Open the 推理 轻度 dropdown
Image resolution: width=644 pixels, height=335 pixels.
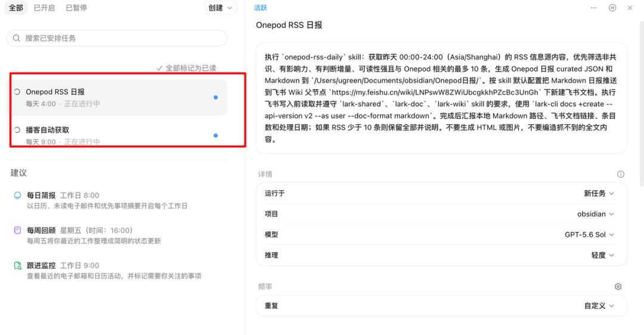(602, 255)
